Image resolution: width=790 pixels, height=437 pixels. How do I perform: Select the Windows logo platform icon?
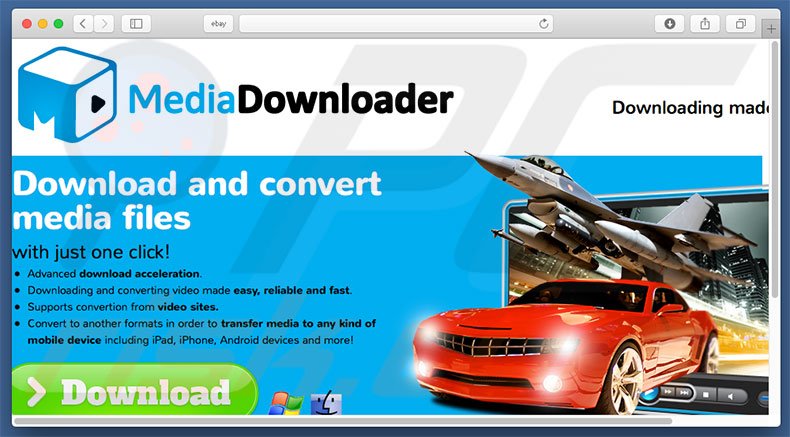(285, 403)
